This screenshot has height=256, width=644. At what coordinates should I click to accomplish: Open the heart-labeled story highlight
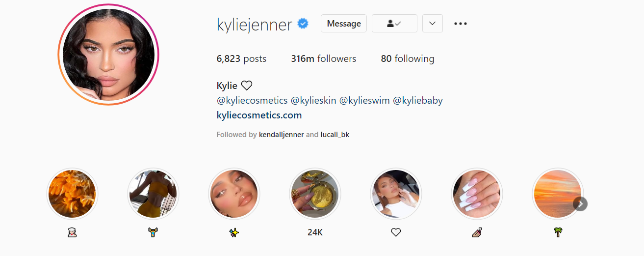(396, 194)
